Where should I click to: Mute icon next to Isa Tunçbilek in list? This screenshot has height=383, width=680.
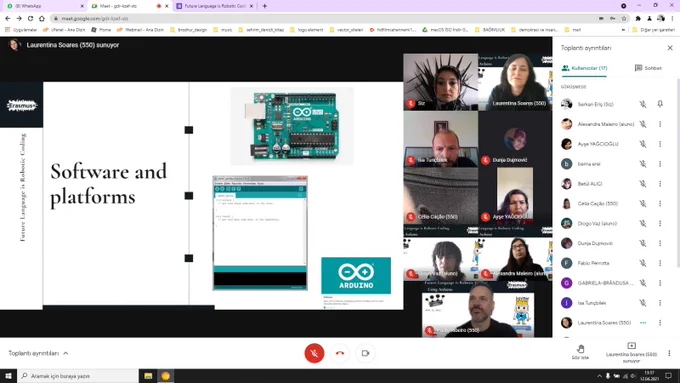[x=643, y=303]
